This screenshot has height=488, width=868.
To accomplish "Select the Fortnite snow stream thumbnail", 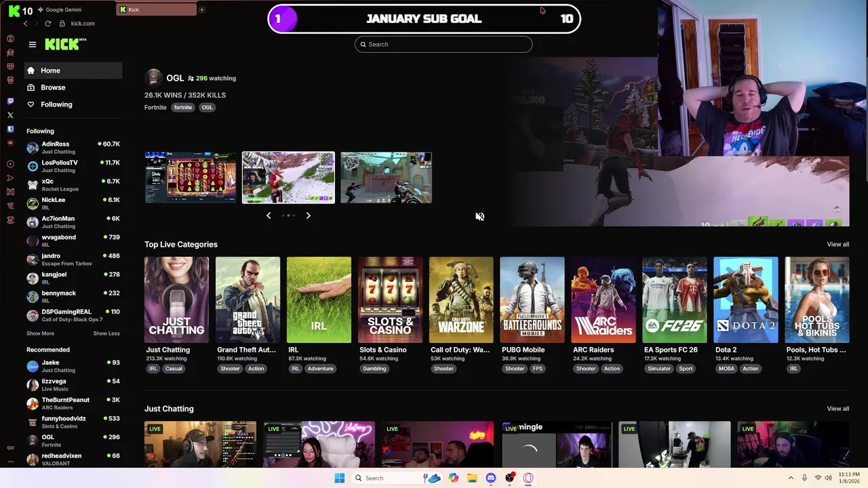I will (x=288, y=178).
